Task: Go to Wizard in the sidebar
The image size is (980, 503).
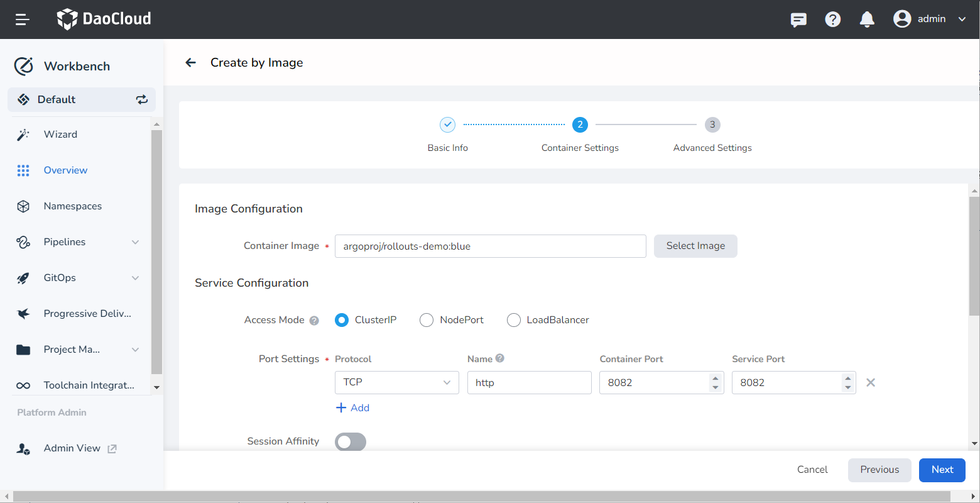Action: 60,135
